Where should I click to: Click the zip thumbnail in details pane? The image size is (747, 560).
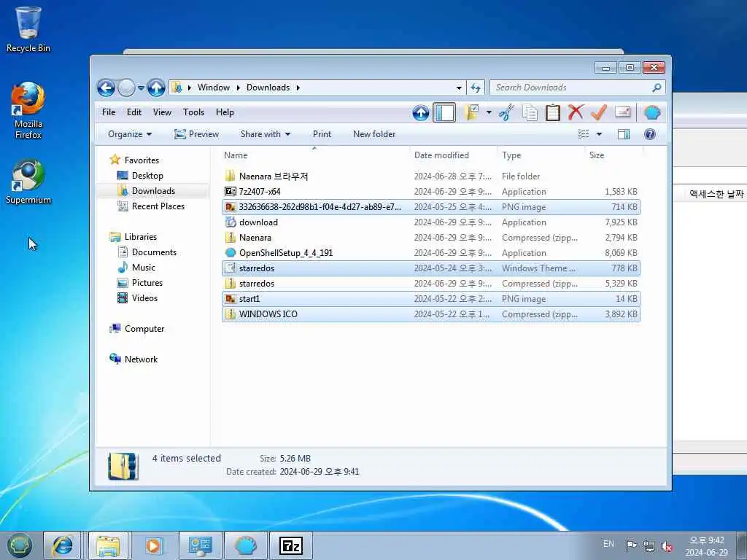point(123,466)
